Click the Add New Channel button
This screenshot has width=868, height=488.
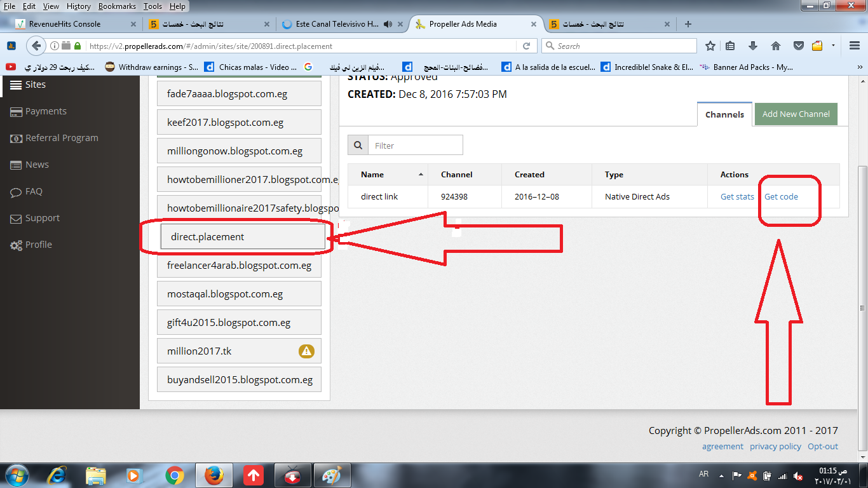click(x=796, y=114)
